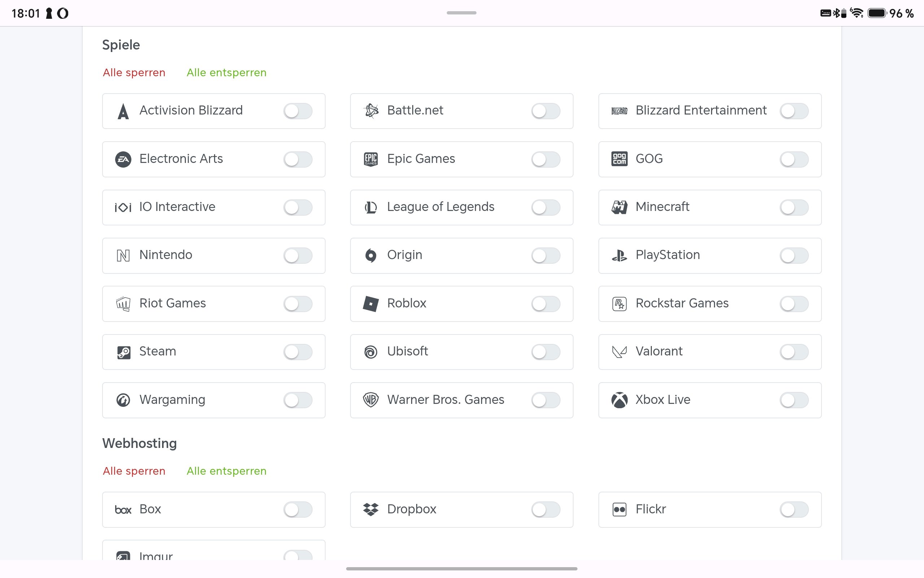This screenshot has height=578, width=924.
Task: Toggle the Epic Games switch
Action: pyautogui.click(x=546, y=159)
